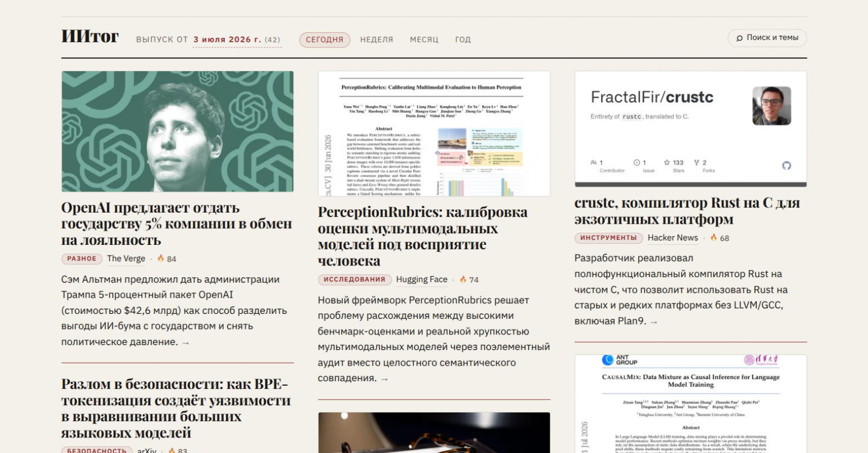Filter by the ИССЛЕДОВАНИЯ category tag
This screenshot has width=868, height=453.
tap(354, 279)
